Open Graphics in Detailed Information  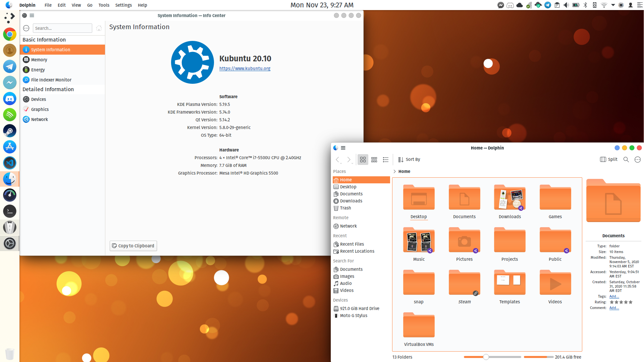pyautogui.click(x=62, y=109)
